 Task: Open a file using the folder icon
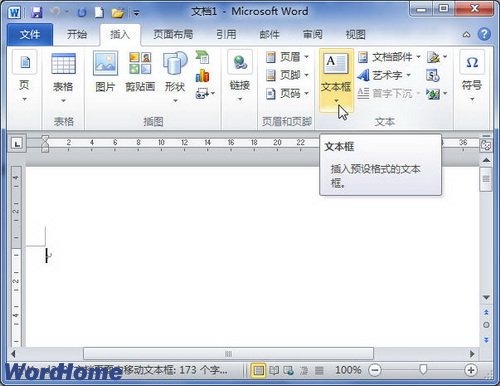(x=117, y=13)
